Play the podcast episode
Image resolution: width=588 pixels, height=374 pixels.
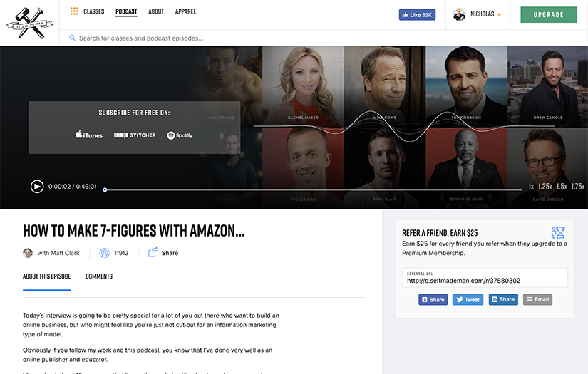37,186
